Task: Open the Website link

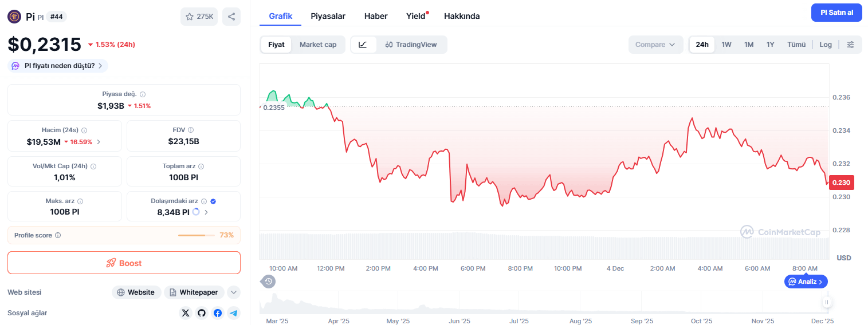Action: tap(136, 292)
